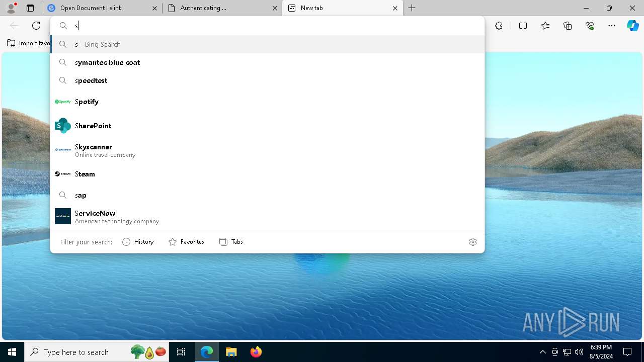The height and width of the screenshot is (362, 644).
Task: Open the clock showing 6:39 PM
Action: 601,352
